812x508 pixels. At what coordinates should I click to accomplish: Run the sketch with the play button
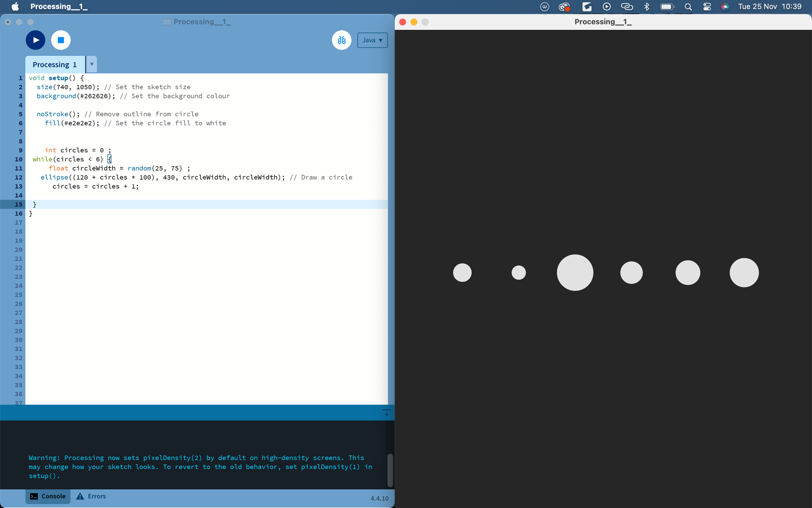pyautogui.click(x=36, y=40)
